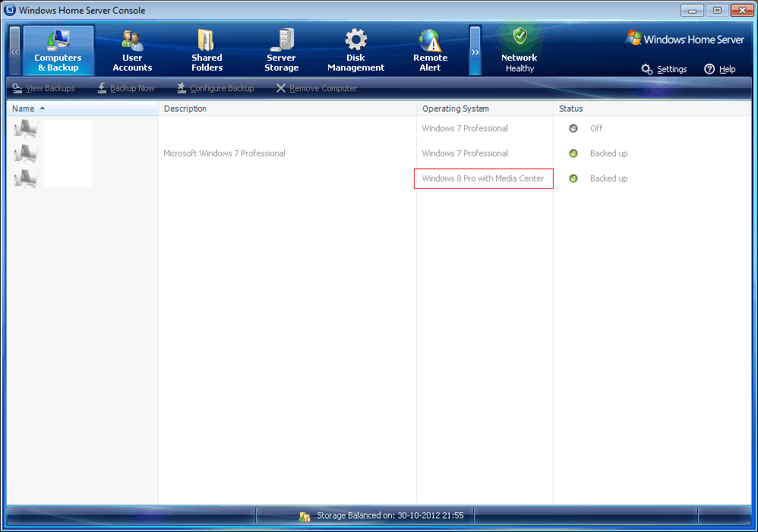Click View Backups in the toolbar
The image size is (758, 532).
[43, 88]
